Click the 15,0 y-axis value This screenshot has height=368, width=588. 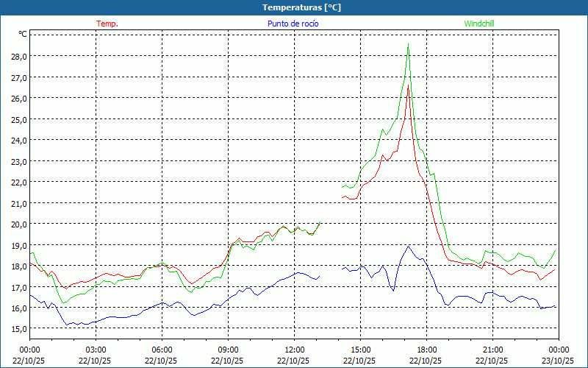point(18,328)
